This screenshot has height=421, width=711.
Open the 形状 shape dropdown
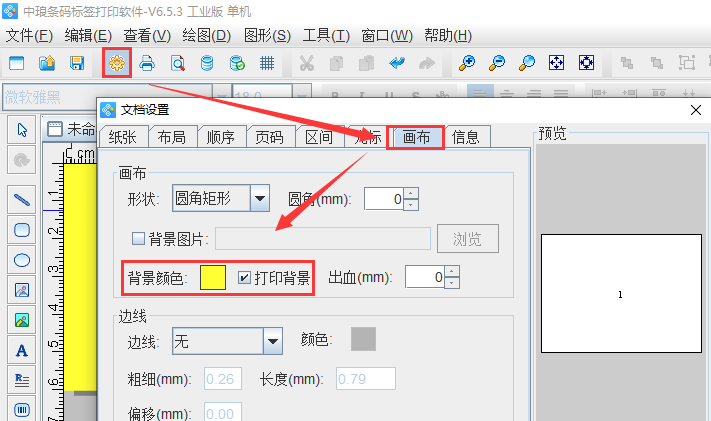[x=221, y=198]
